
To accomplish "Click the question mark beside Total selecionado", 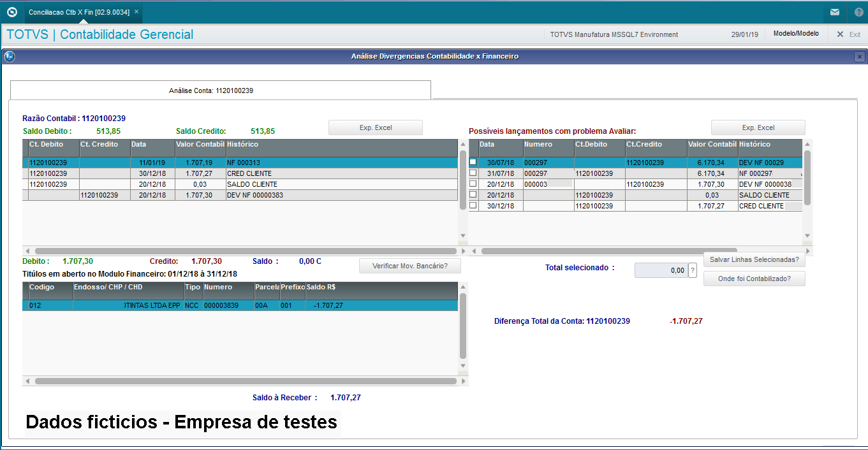I will pyautogui.click(x=692, y=270).
